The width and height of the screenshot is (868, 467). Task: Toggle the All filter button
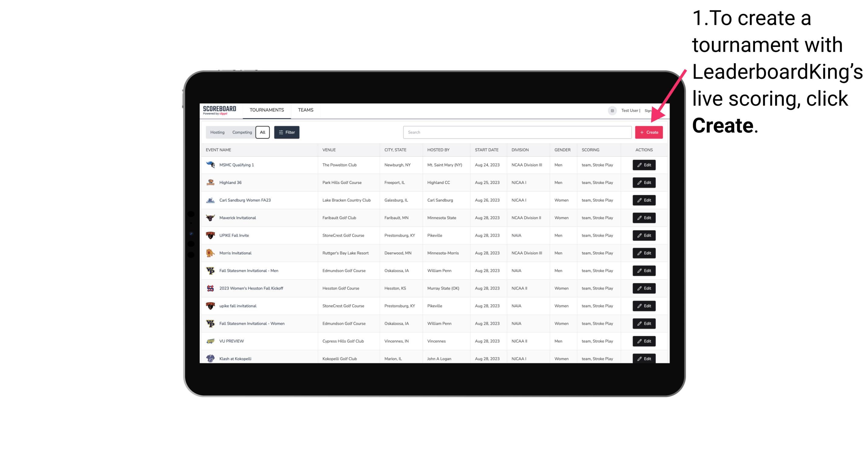click(x=262, y=132)
